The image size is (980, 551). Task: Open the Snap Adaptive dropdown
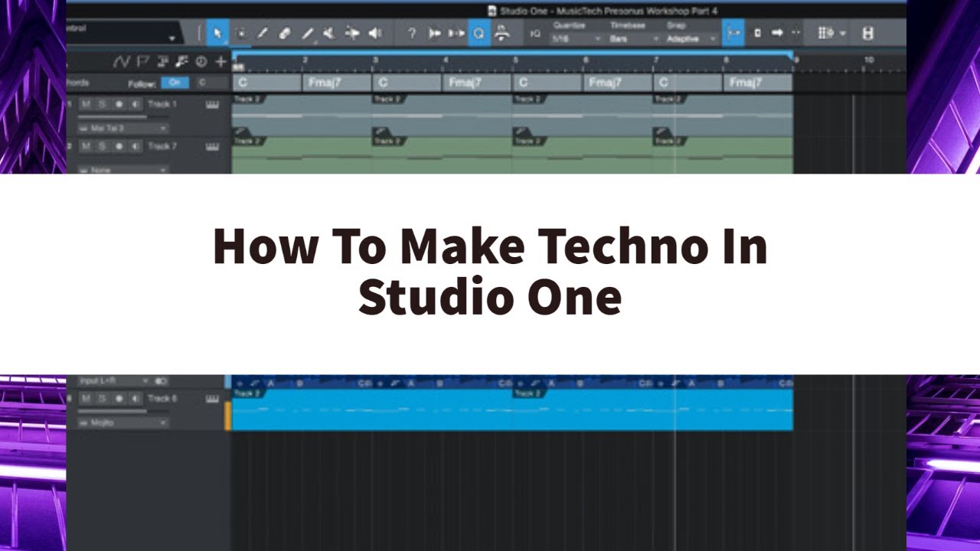(691, 38)
